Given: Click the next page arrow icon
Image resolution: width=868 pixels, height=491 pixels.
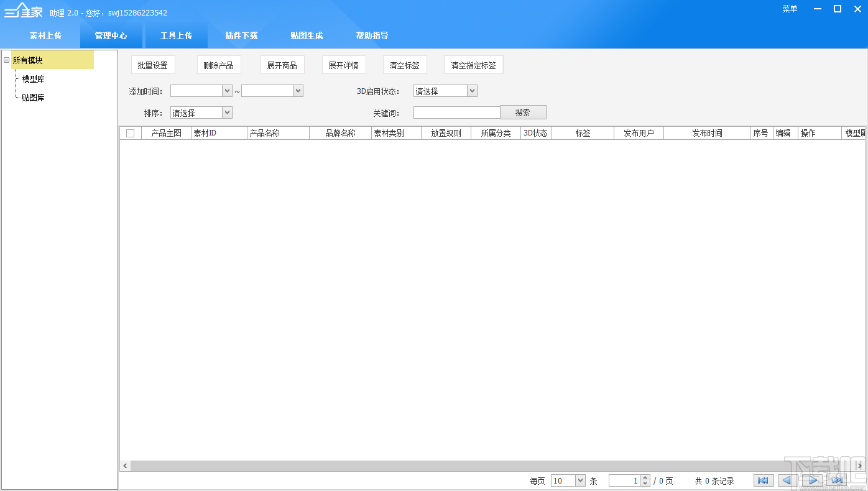Looking at the screenshot, I should (812, 480).
